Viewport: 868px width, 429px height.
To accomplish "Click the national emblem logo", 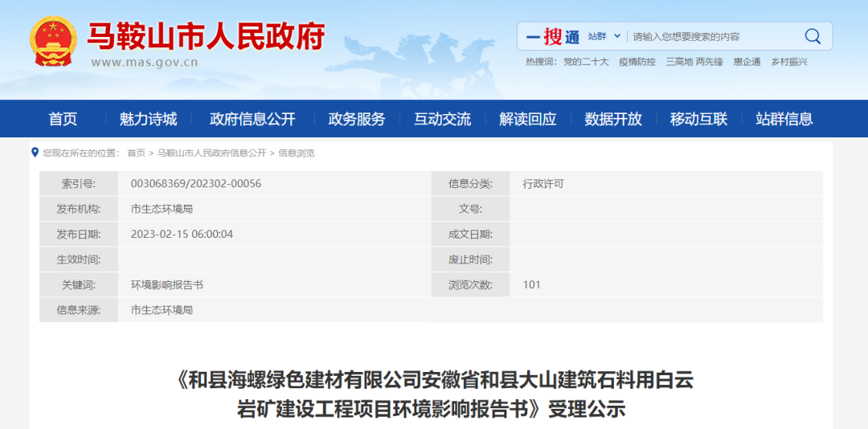I will [54, 42].
